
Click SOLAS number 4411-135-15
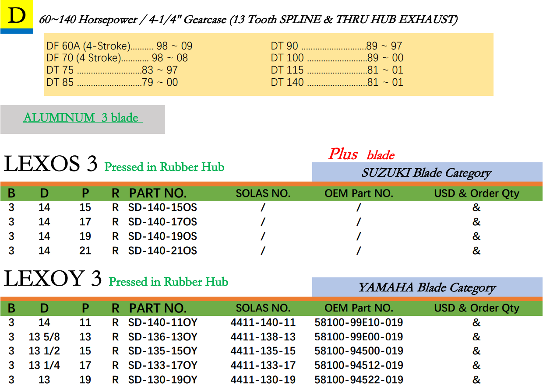pyautogui.click(x=263, y=351)
